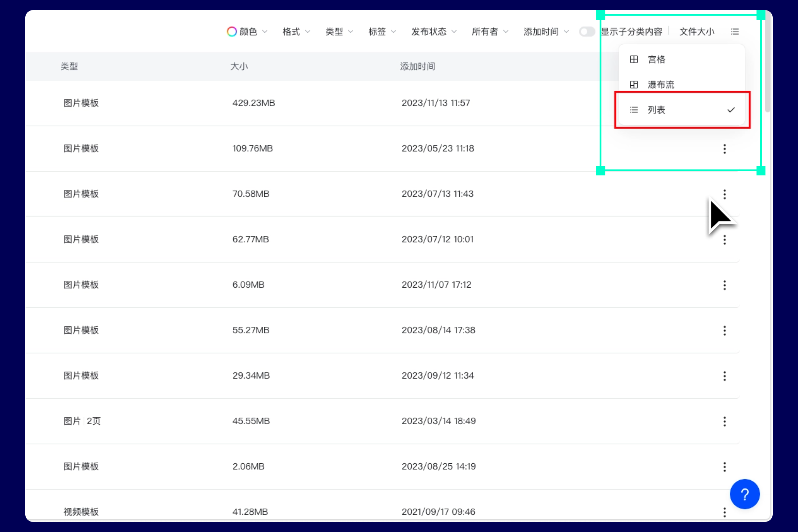Click the 62.77MB size cell

[x=250, y=239]
